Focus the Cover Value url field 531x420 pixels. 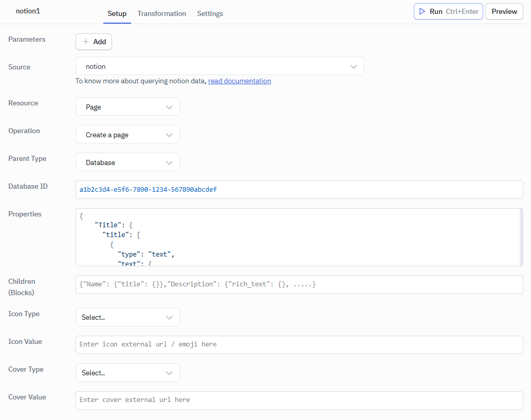coord(299,400)
